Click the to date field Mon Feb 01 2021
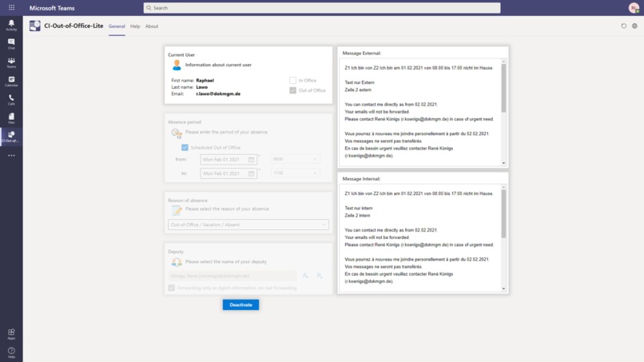Image resolution: width=644 pixels, height=362 pixels. pyautogui.click(x=229, y=173)
